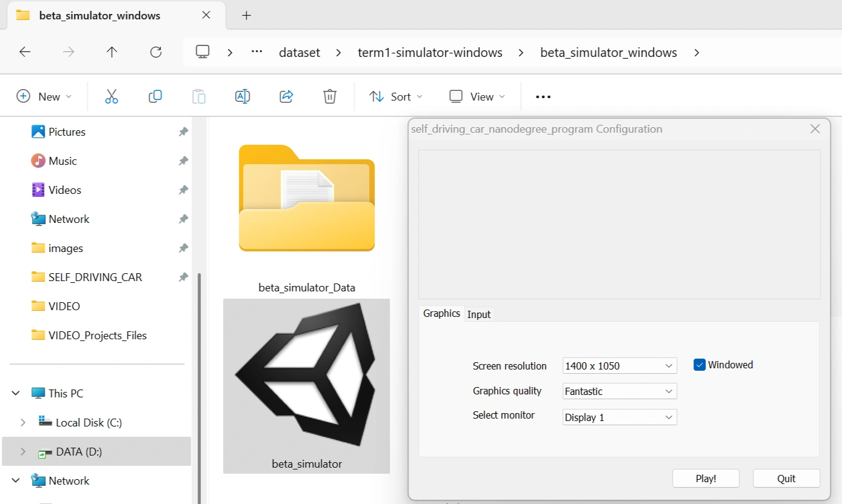
Task: Click the pin icon beside SELF_DRIVING_CAR
Action: point(183,277)
